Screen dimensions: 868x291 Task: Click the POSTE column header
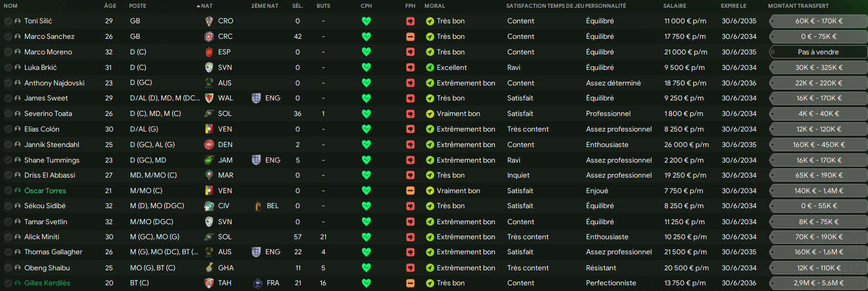click(137, 6)
